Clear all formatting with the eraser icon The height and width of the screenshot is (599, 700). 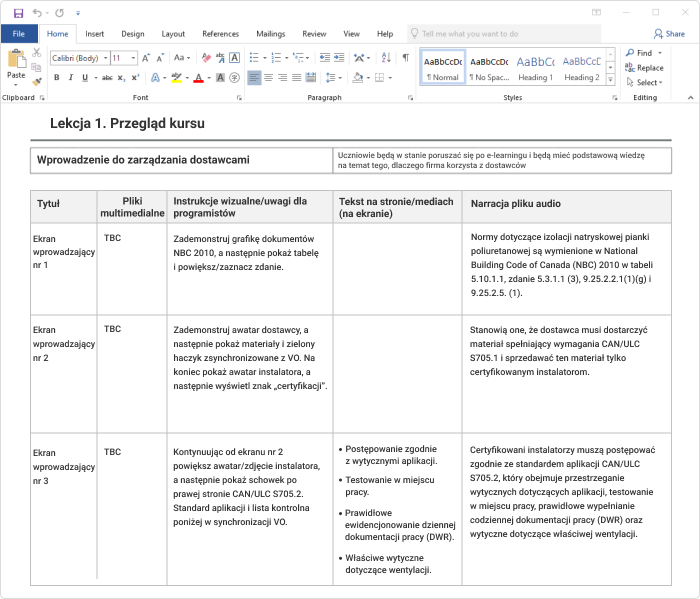[206, 58]
